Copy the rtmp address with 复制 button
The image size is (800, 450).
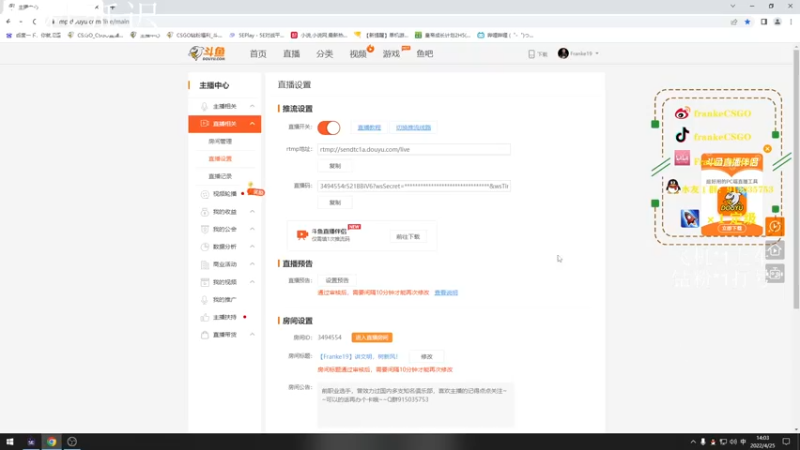point(335,166)
